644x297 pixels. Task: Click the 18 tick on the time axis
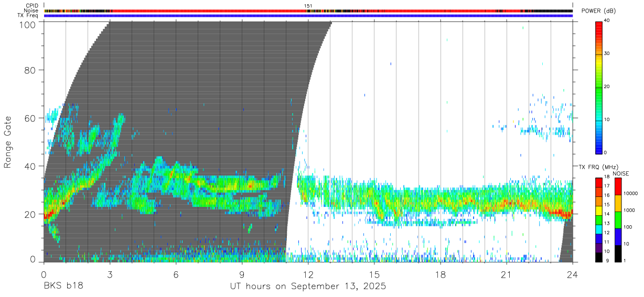(x=441, y=274)
